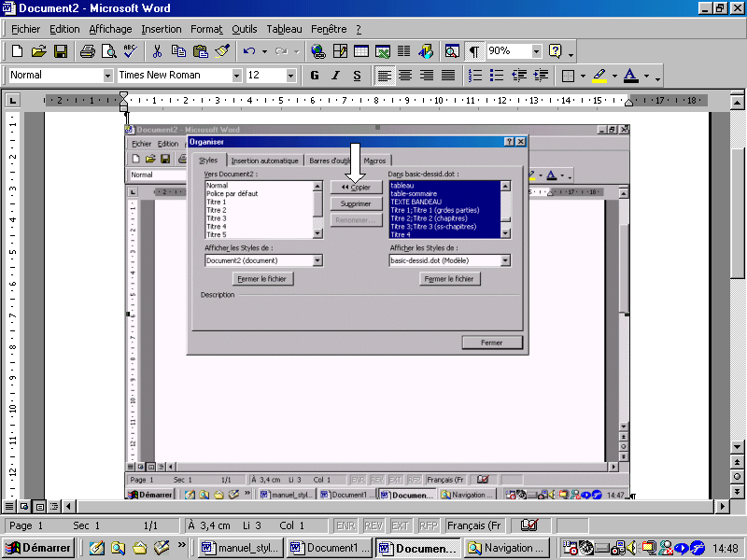Switch to outline view using the bottom-left view button
The width and height of the screenshot is (747, 560).
pyautogui.click(x=54, y=506)
